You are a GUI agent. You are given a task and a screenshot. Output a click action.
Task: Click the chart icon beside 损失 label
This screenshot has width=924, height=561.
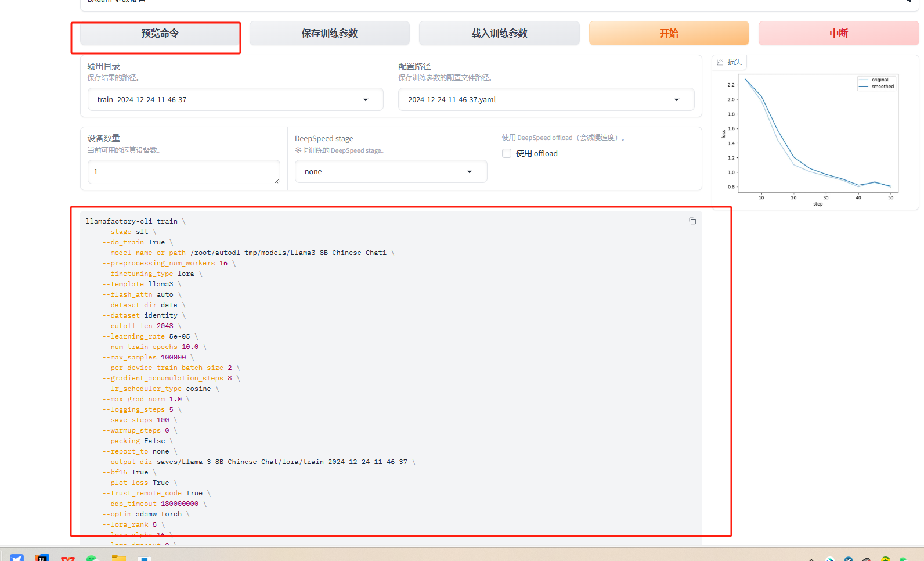point(720,62)
